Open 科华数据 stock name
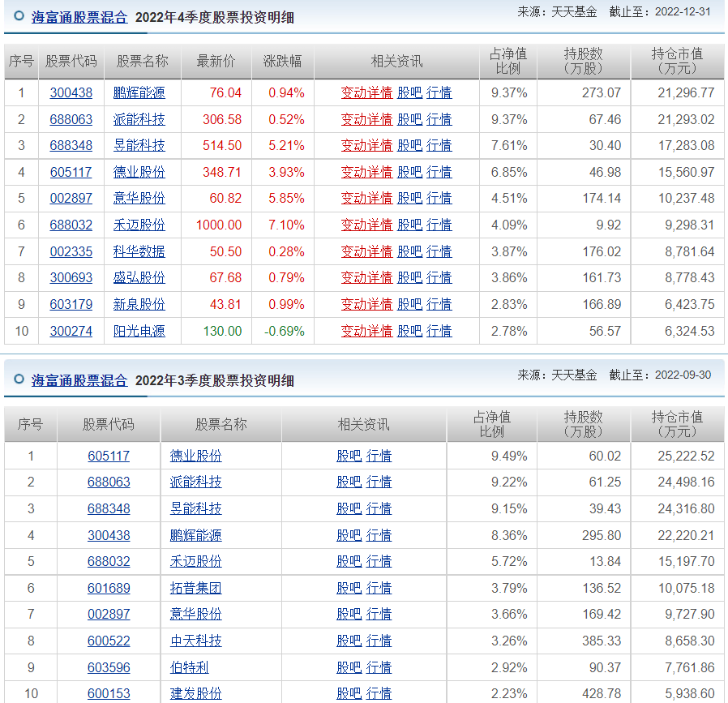The height and width of the screenshot is (703, 728). [139, 251]
